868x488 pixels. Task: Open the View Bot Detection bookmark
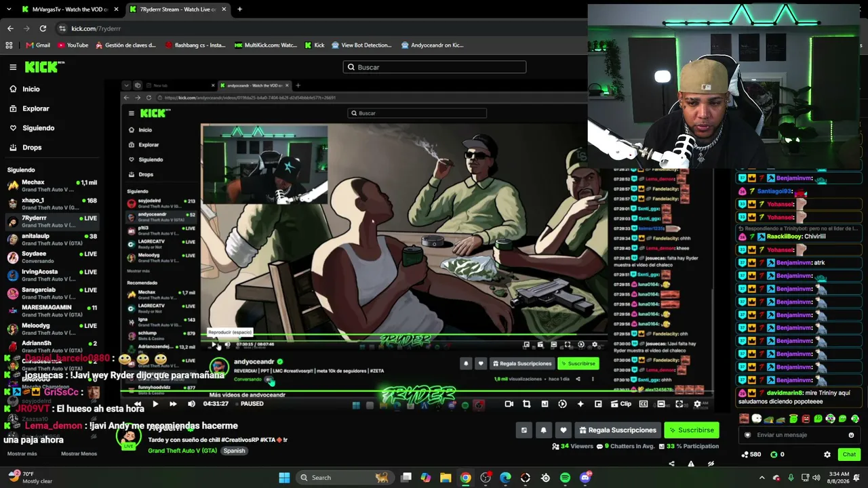(361, 45)
